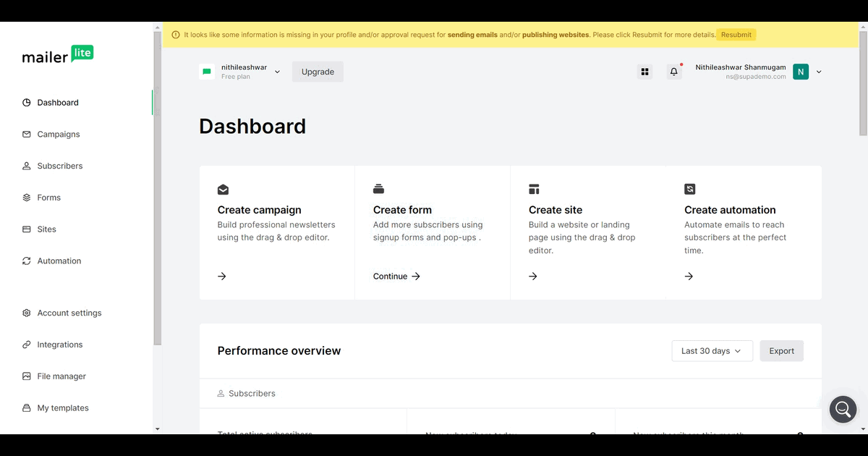Click the Create form tray icon
The image size is (868, 456).
(x=378, y=190)
